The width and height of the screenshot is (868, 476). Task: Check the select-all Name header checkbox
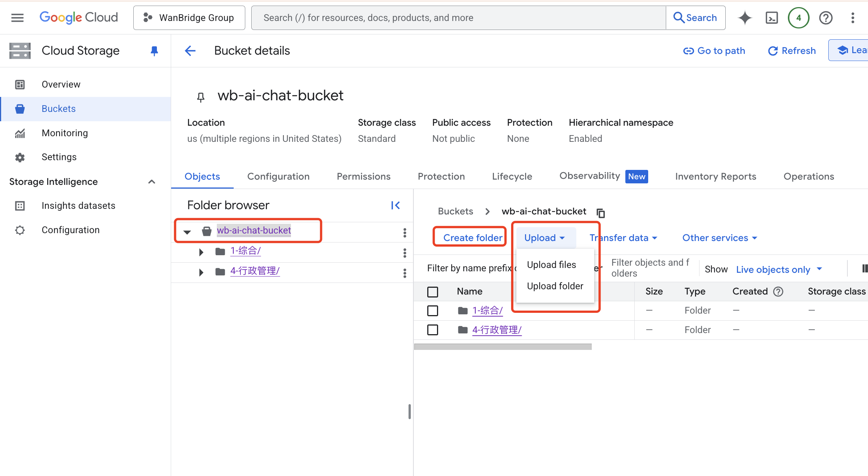[x=433, y=292]
